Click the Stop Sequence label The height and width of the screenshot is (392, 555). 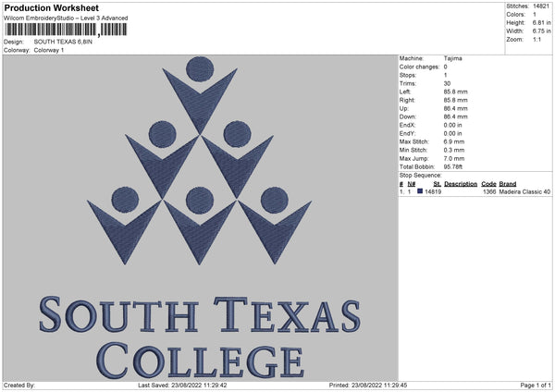coord(421,175)
